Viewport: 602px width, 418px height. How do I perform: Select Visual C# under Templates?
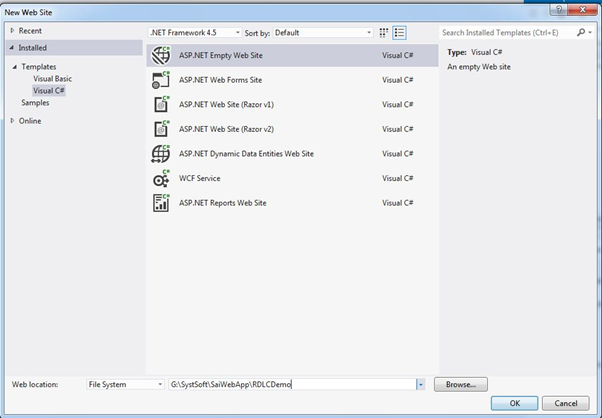(49, 91)
